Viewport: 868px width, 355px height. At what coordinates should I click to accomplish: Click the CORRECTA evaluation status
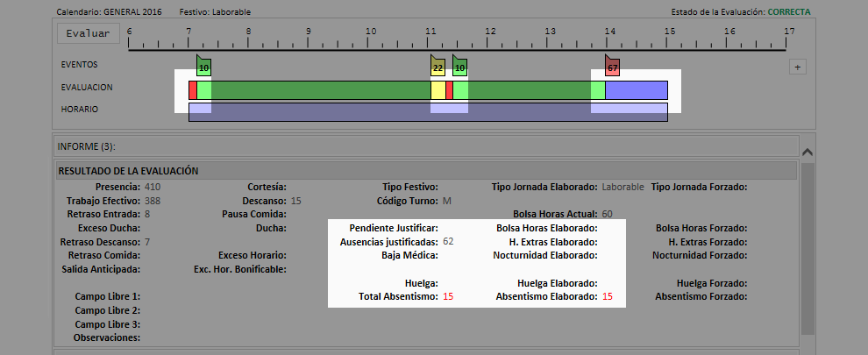point(789,11)
